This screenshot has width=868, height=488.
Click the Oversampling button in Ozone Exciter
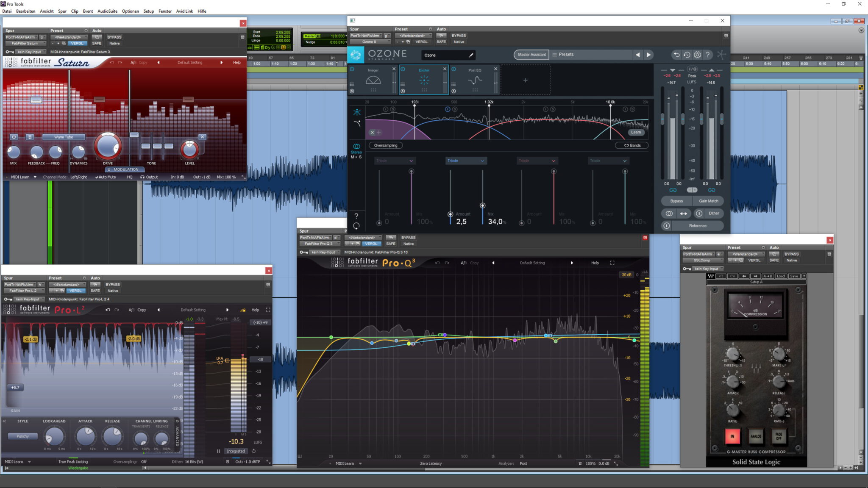click(x=386, y=145)
